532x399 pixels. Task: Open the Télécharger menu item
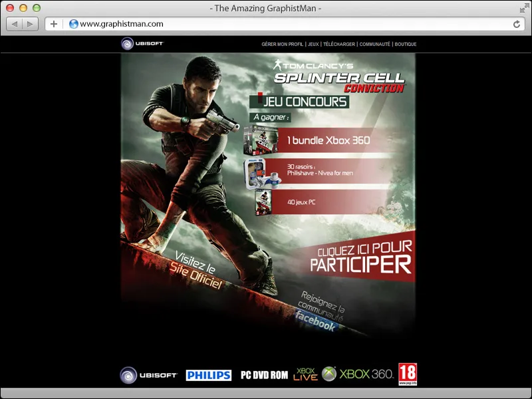click(339, 44)
